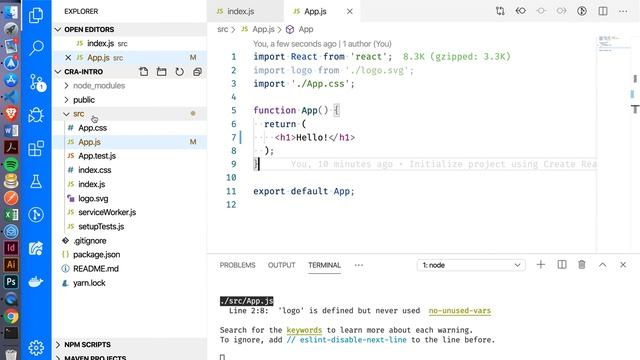Select the Terminal panel tab
This screenshot has width=640, height=360.
coord(324,265)
